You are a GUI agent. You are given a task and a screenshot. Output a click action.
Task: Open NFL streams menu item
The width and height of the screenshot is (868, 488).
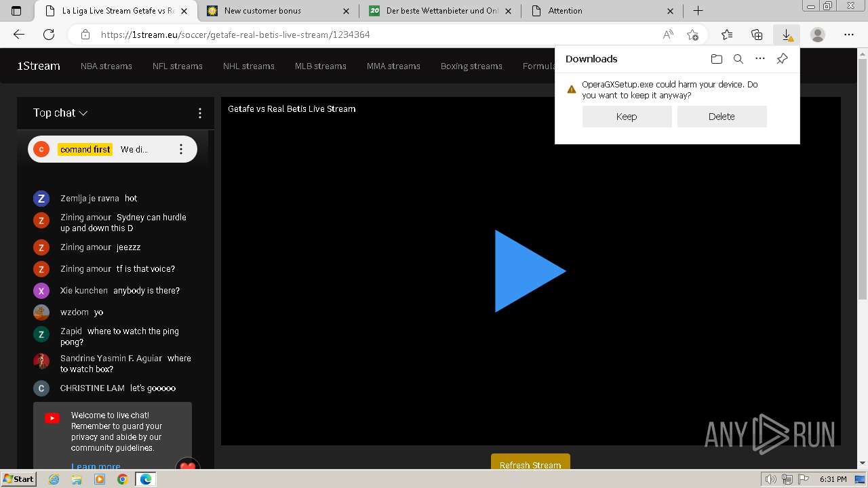coord(178,66)
